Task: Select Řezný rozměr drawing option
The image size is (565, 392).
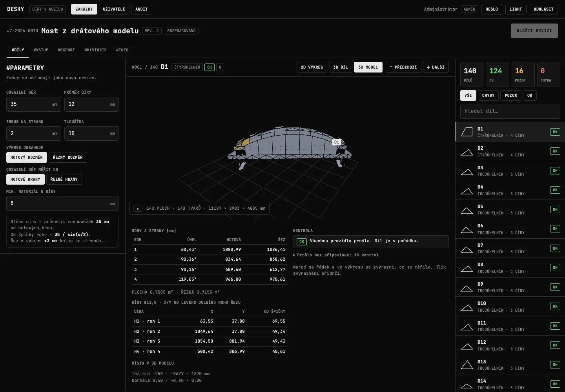Action: tap(68, 157)
